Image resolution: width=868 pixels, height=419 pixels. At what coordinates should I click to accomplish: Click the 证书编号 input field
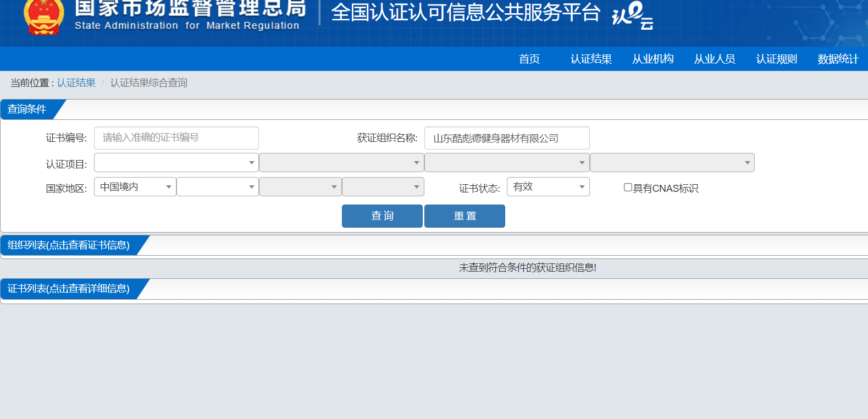[176, 138]
